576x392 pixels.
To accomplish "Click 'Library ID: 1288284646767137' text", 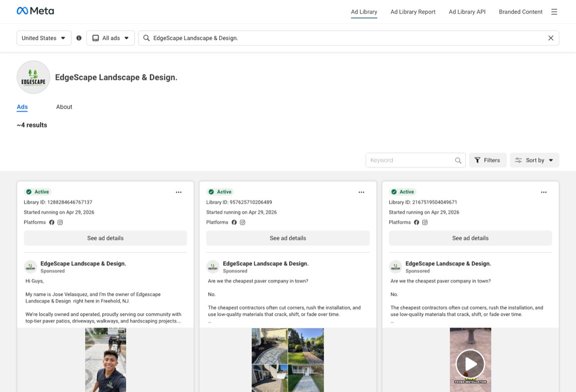I will (58, 202).
